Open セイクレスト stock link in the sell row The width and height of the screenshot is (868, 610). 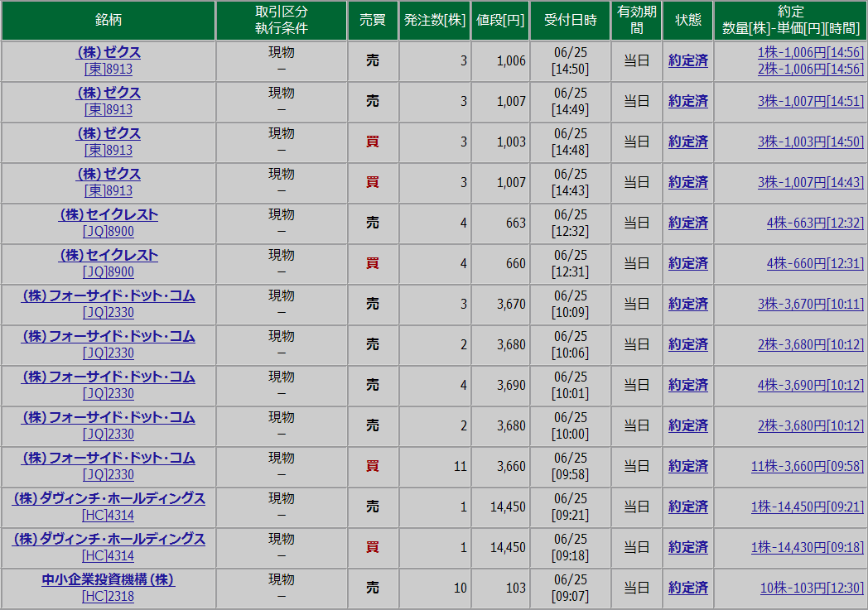pyautogui.click(x=108, y=214)
